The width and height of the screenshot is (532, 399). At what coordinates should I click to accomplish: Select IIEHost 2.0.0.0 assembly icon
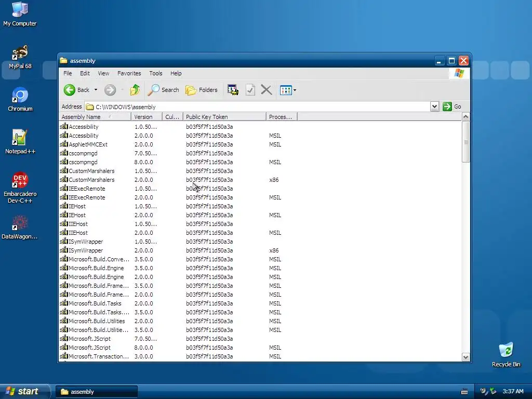pyautogui.click(x=64, y=232)
